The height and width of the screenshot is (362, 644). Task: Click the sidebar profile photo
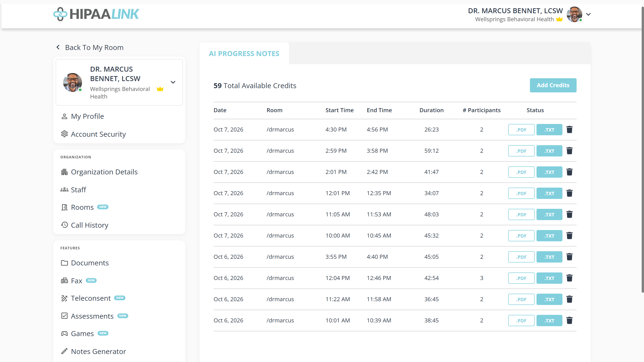point(73,82)
